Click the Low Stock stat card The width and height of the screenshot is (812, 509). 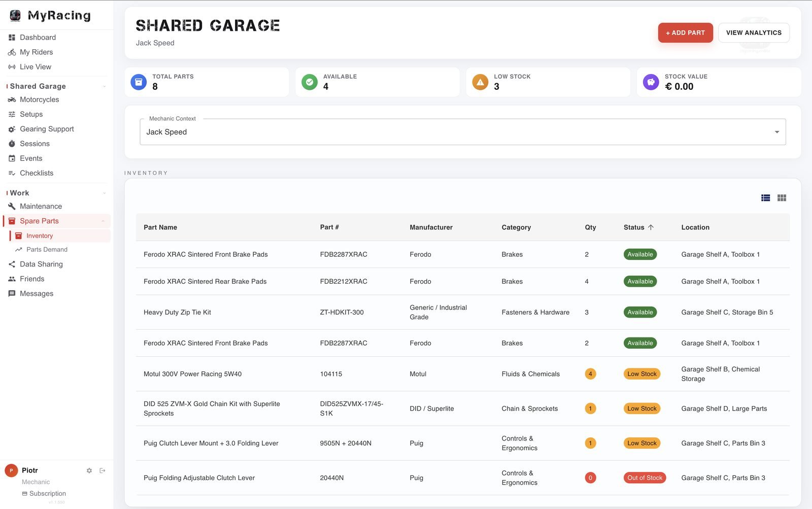[x=548, y=82]
